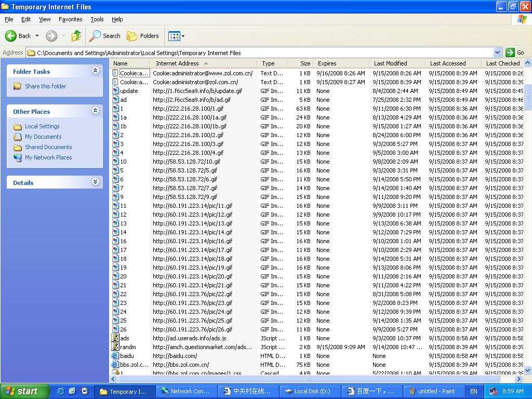Viewport: 532px width, 399px height.
Task: Open My Network Places link
Action: [x=48, y=157]
